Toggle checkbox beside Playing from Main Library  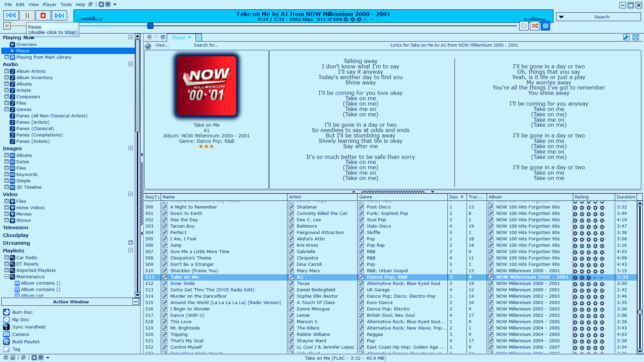[6, 57]
